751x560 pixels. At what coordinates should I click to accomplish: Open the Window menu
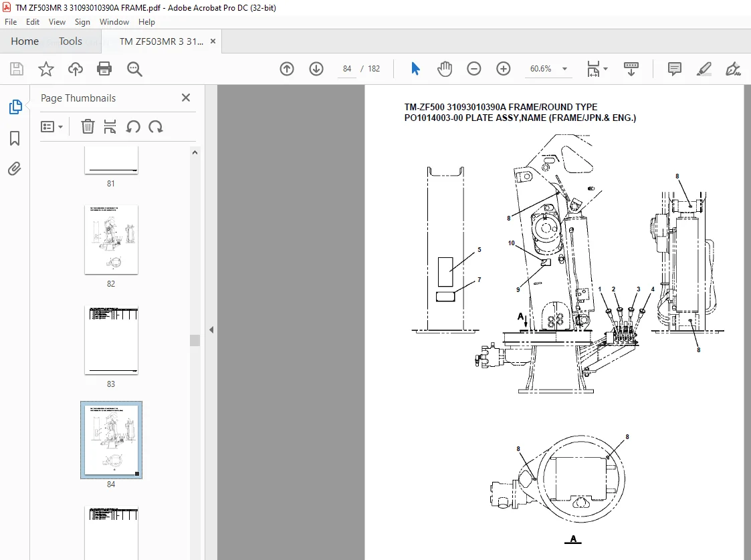pos(114,22)
